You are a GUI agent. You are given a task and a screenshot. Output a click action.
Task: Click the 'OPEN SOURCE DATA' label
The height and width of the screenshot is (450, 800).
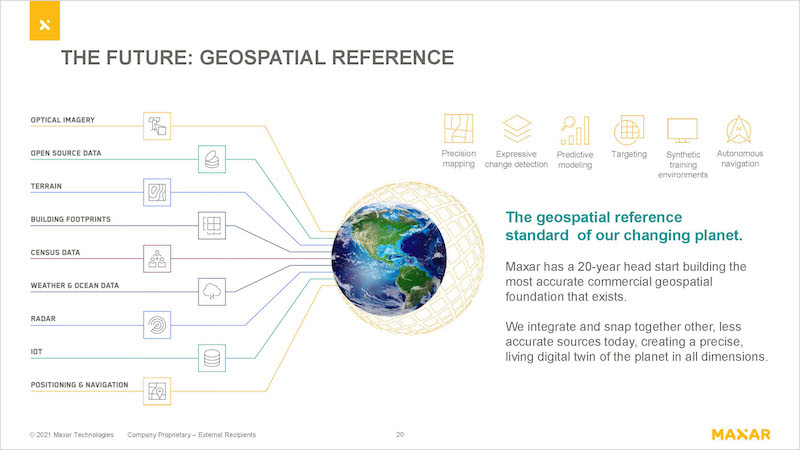point(66,153)
